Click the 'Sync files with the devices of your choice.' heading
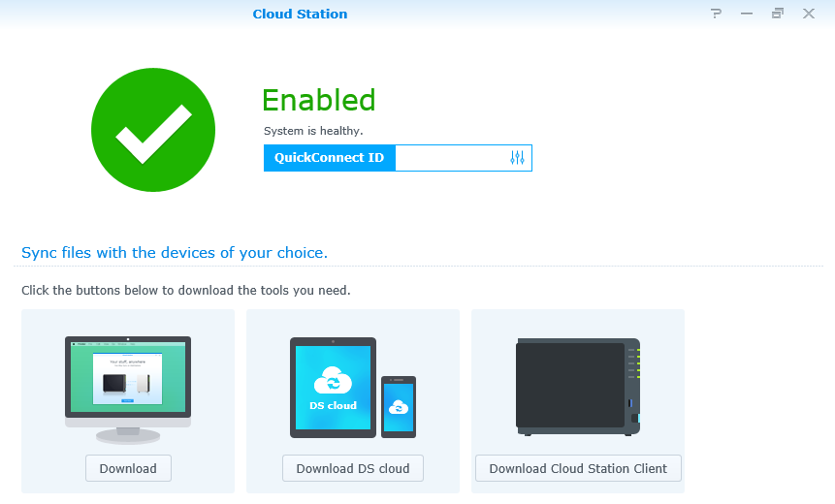This screenshot has height=504, width=835. click(x=175, y=252)
